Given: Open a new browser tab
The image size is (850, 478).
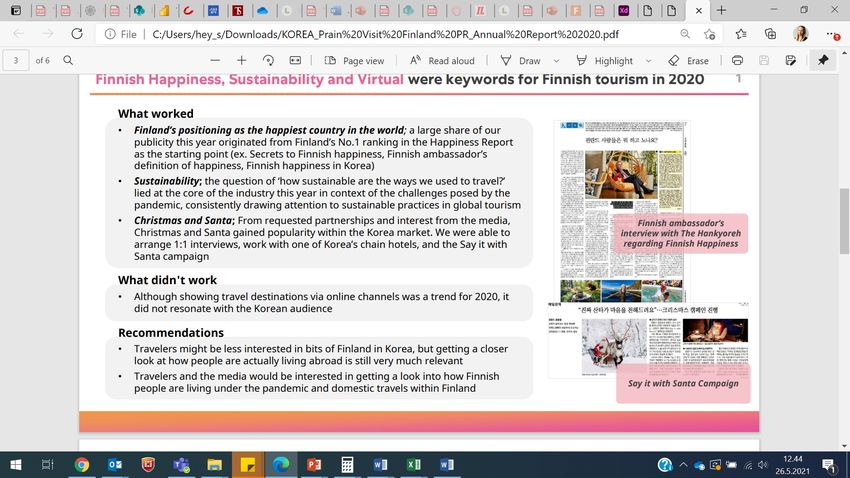Looking at the screenshot, I should (x=722, y=10).
